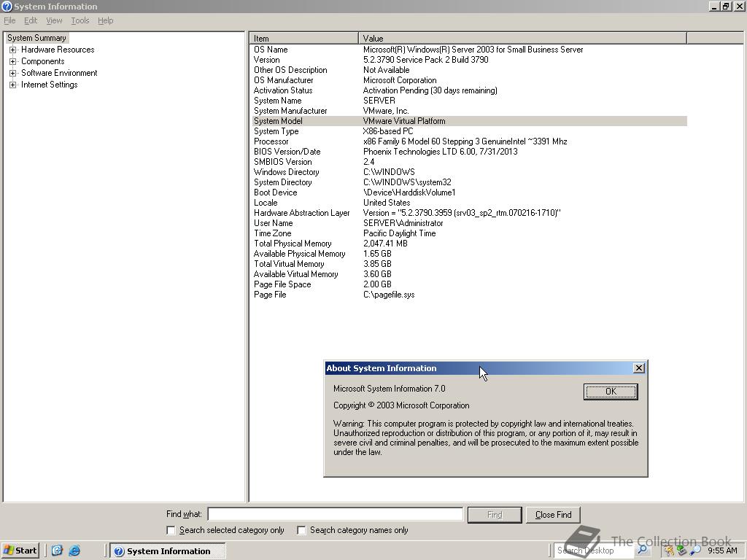Select the OS Name row
This screenshot has width=747, height=560.
pos(469,50)
